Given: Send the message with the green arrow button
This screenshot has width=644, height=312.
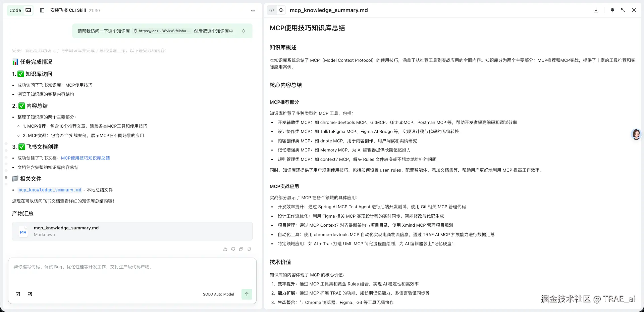Looking at the screenshot, I should tap(247, 294).
